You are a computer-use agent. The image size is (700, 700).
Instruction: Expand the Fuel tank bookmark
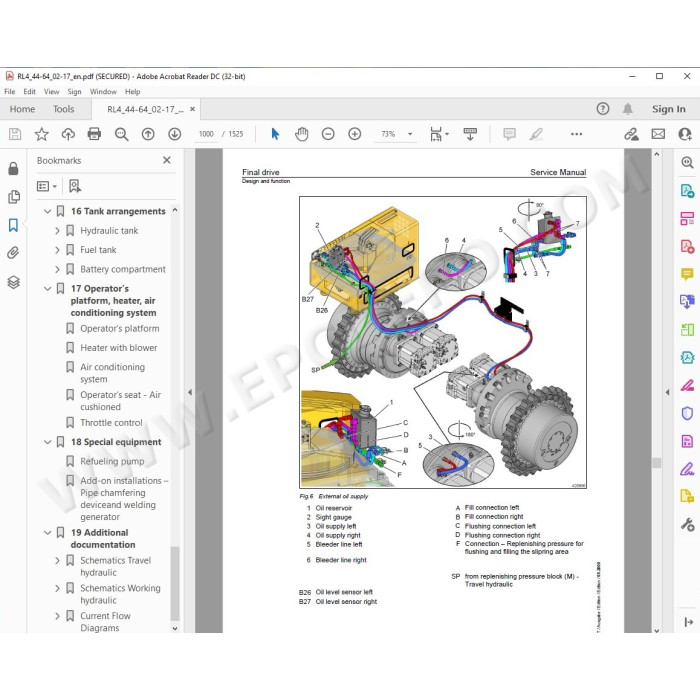[x=57, y=250]
